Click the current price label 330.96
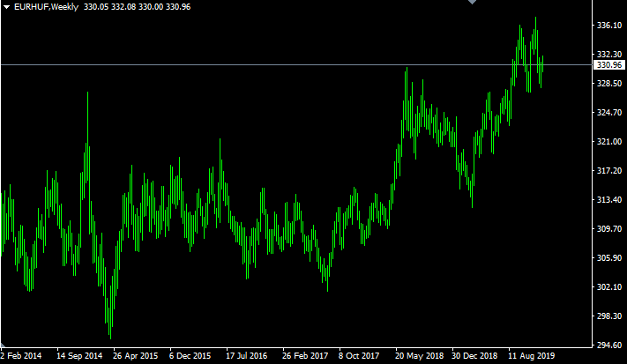Image resolution: width=627 pixels, height=364 pixels. point(609,64)
